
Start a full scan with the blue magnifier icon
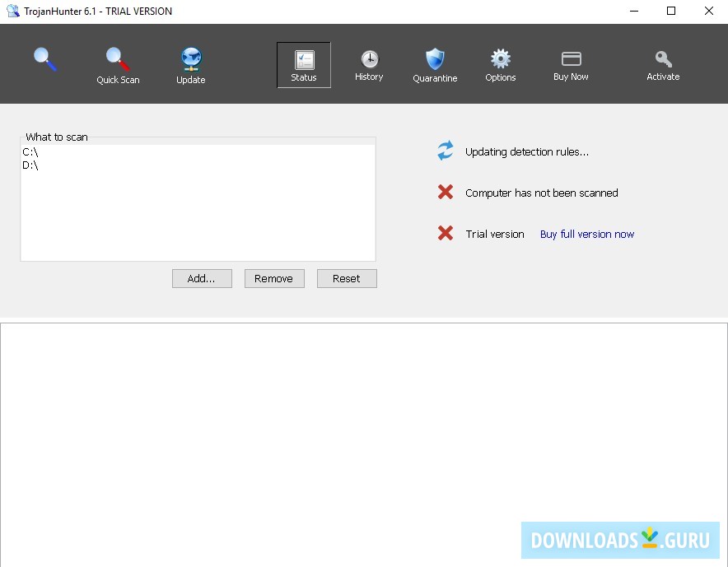(45, 59)
